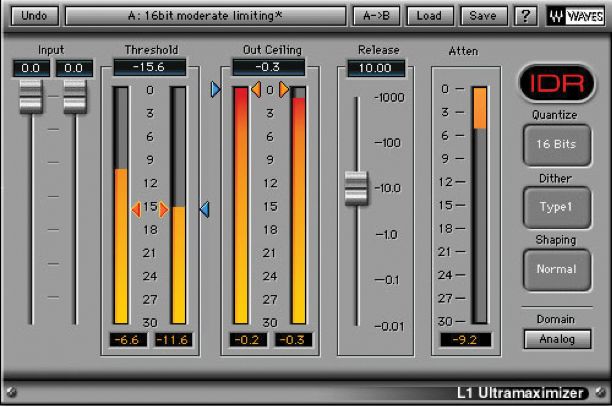The image size is (612, 407).
Task: Click the A->B copy button
Action: tap(376, 16)
